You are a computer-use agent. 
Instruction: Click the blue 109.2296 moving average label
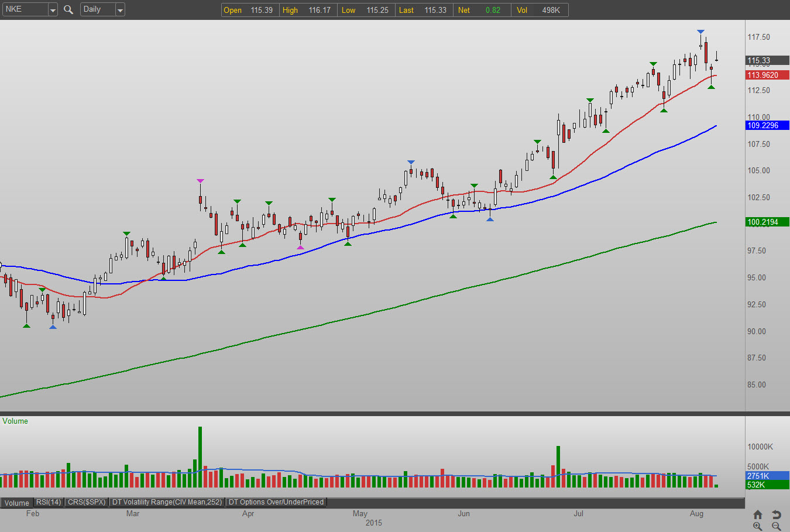(767, 125)
